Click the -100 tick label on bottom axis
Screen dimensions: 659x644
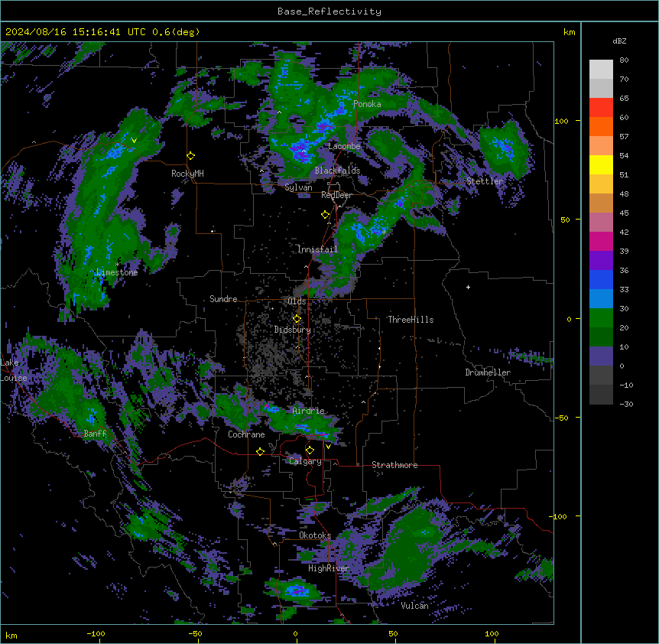click(x=96, y=633)
